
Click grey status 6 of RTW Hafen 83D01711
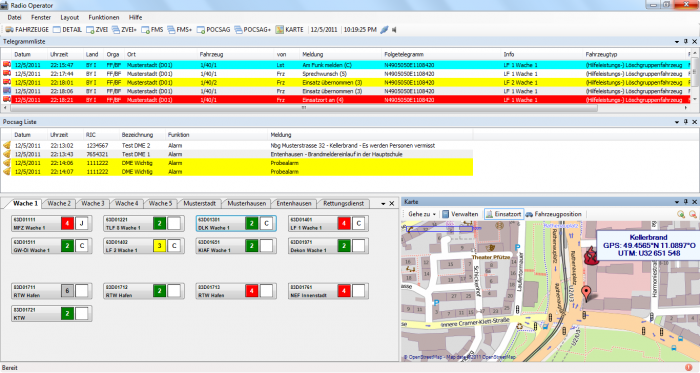click(x=67, y=291)
